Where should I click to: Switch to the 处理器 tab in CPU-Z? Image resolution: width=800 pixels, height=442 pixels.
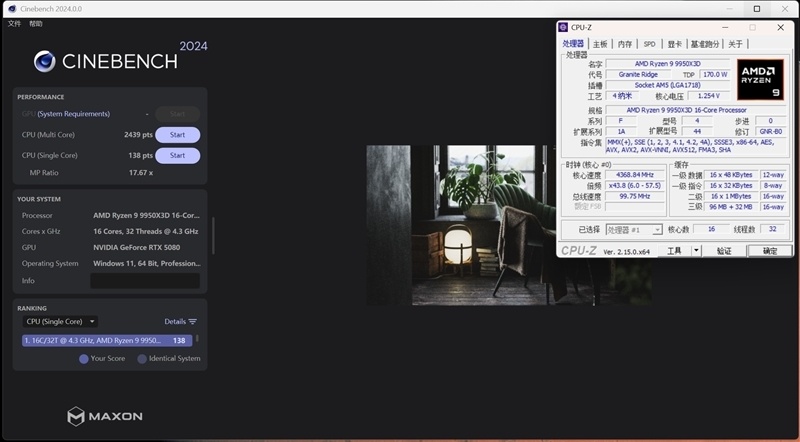click(573, 44)
